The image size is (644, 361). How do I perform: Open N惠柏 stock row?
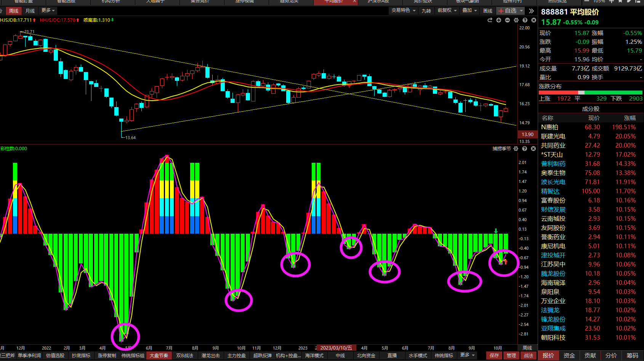tap(591, 127)
